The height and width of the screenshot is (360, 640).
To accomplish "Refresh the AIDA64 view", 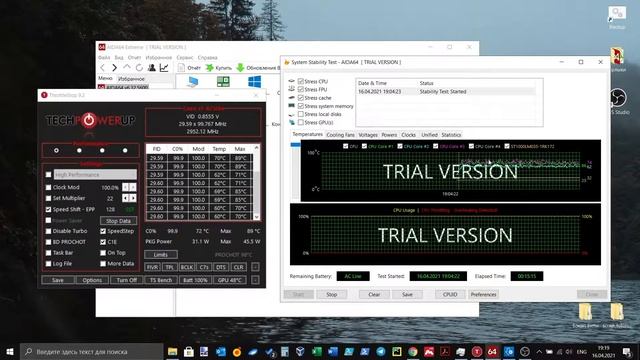I will point(139,68).
